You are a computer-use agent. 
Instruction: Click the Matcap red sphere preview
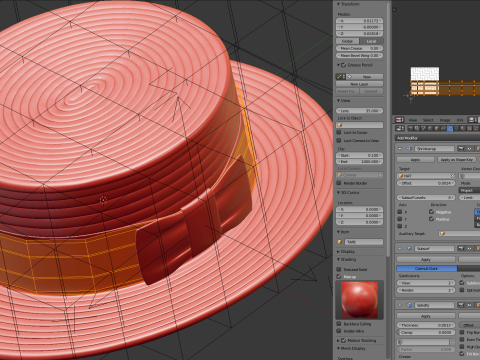coord(359,300)
